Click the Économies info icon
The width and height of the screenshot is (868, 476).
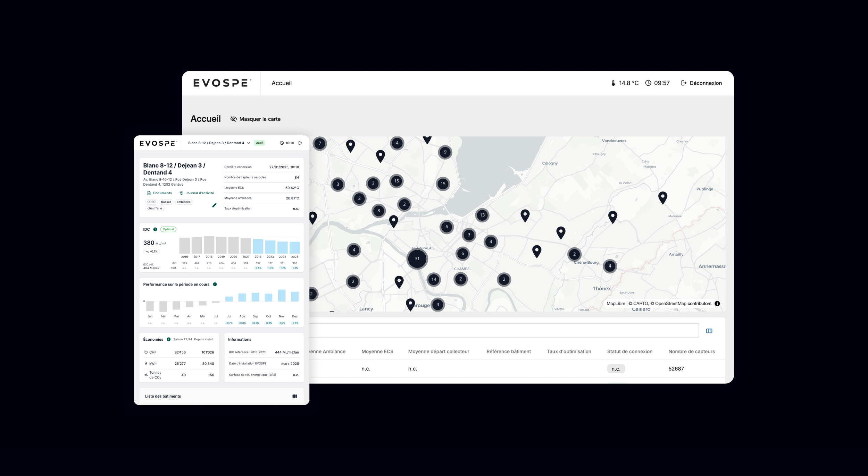168,339
